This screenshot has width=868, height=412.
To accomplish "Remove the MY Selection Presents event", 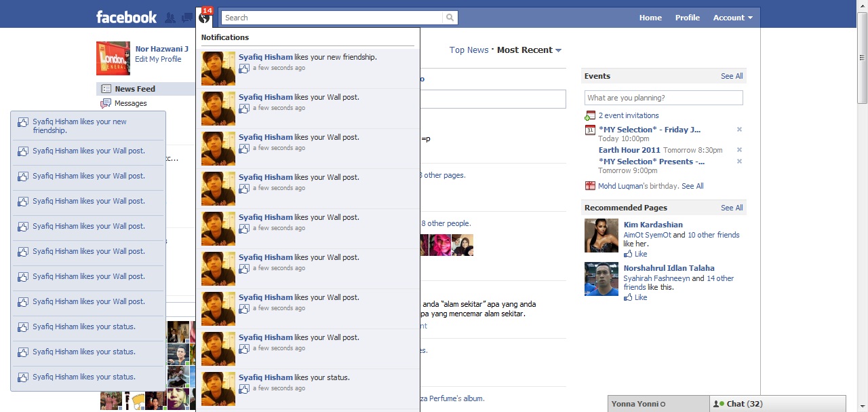I will (x=739, y=162).
